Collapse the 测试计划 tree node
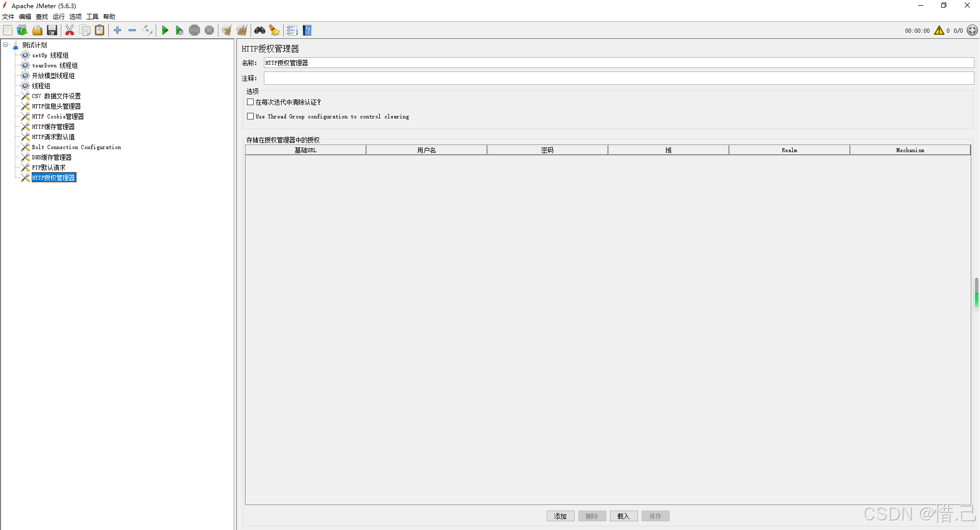980x530 pixels. click(6, 45)
